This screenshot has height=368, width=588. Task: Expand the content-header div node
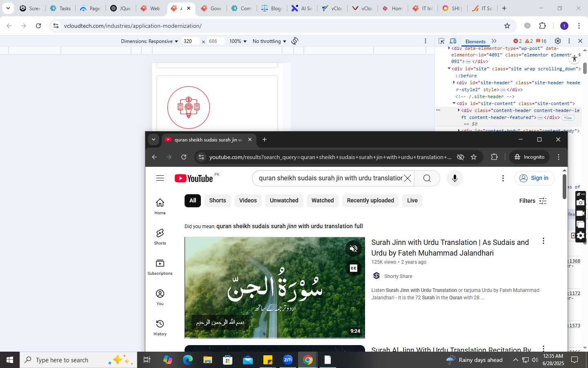point(459,110)
